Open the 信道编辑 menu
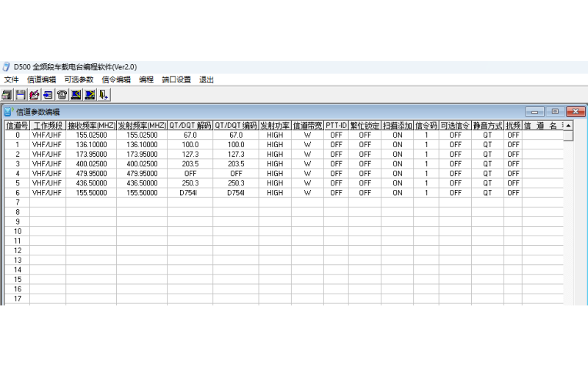The image size is (588, 368). [41, 79]
